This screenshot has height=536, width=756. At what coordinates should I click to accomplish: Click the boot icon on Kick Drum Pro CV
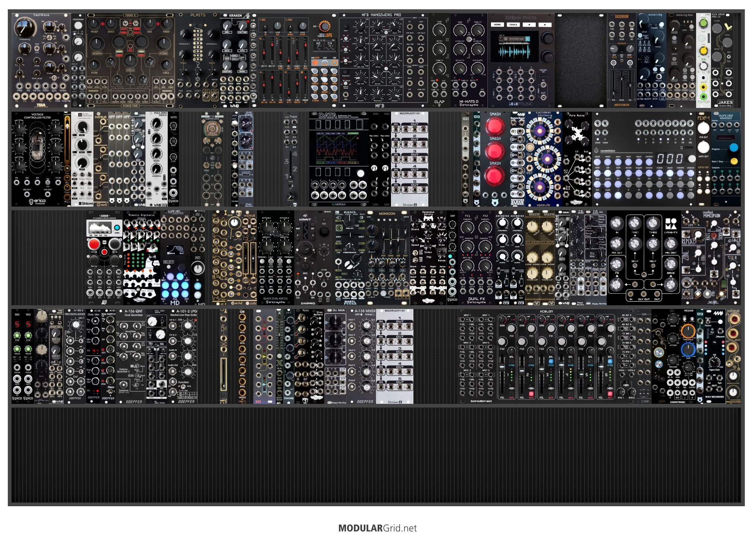[x=728, y=27]
